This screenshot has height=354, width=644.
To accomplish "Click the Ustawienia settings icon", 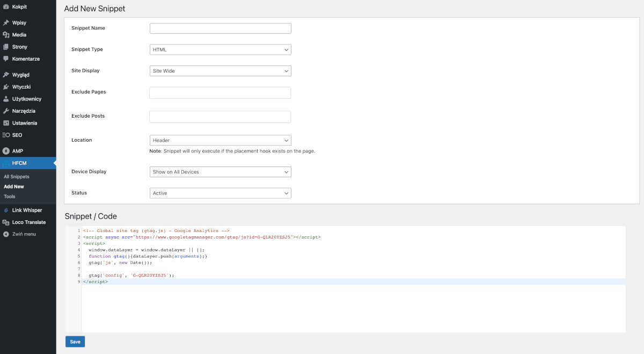I will coord(6,123).
